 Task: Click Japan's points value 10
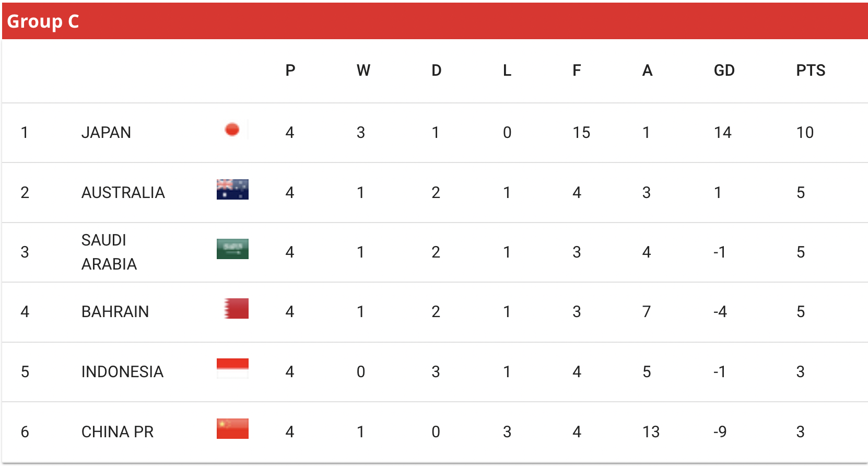pyautogui.click(x=805, y=133)
